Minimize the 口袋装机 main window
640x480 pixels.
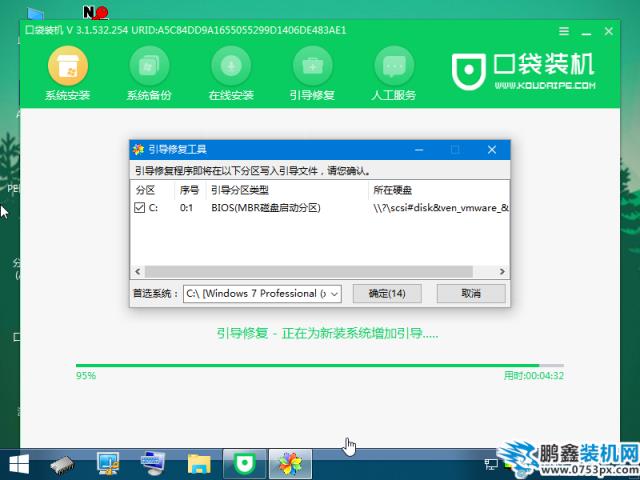(x=587, y=32)
